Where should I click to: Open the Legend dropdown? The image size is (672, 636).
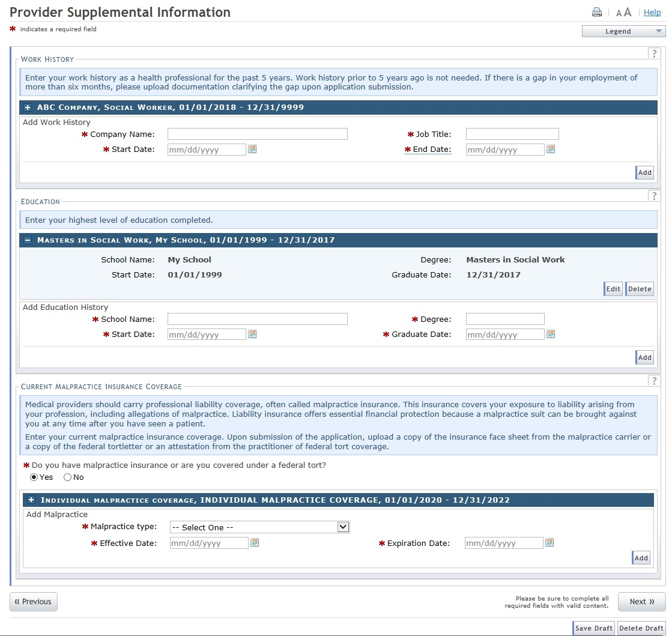pos(623,31)
